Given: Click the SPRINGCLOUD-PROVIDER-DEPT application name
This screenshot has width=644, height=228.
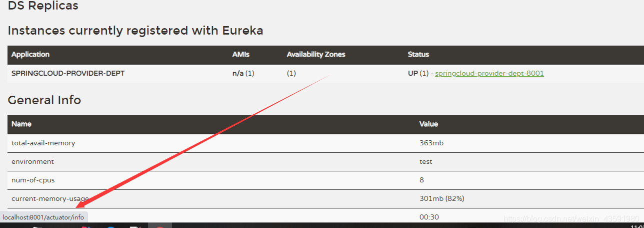Looking at the screenshot, I should [68, 73].
